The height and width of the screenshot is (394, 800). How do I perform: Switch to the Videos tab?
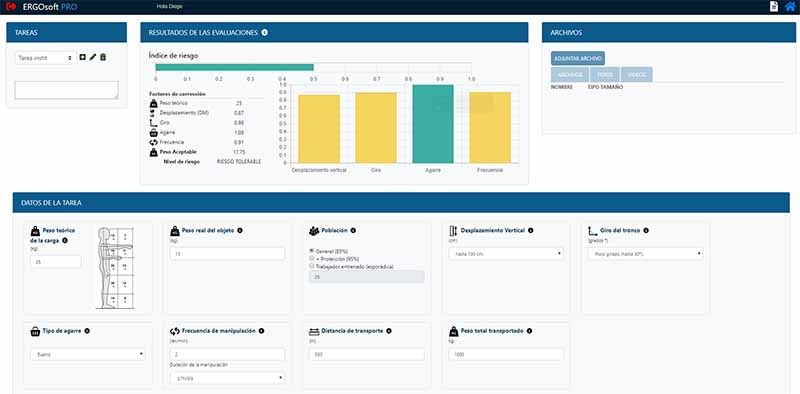coord(636,75)
